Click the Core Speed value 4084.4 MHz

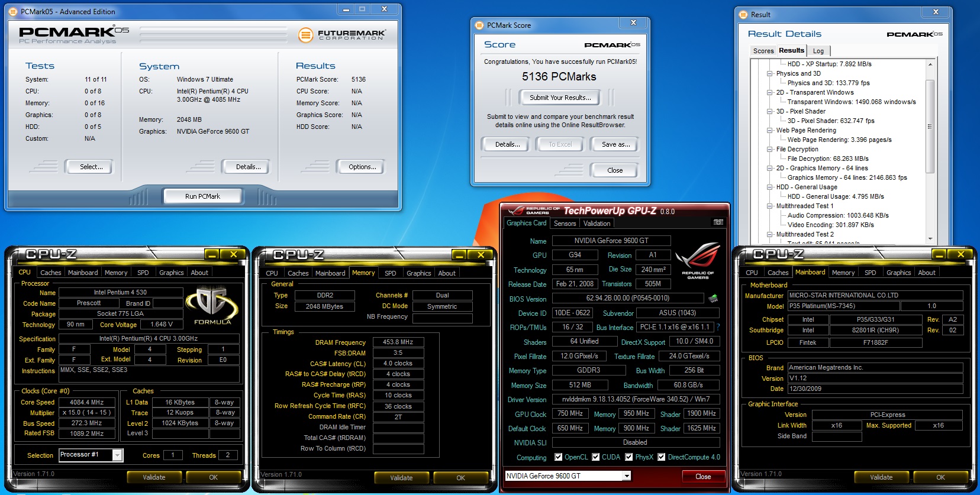point(86,402)
